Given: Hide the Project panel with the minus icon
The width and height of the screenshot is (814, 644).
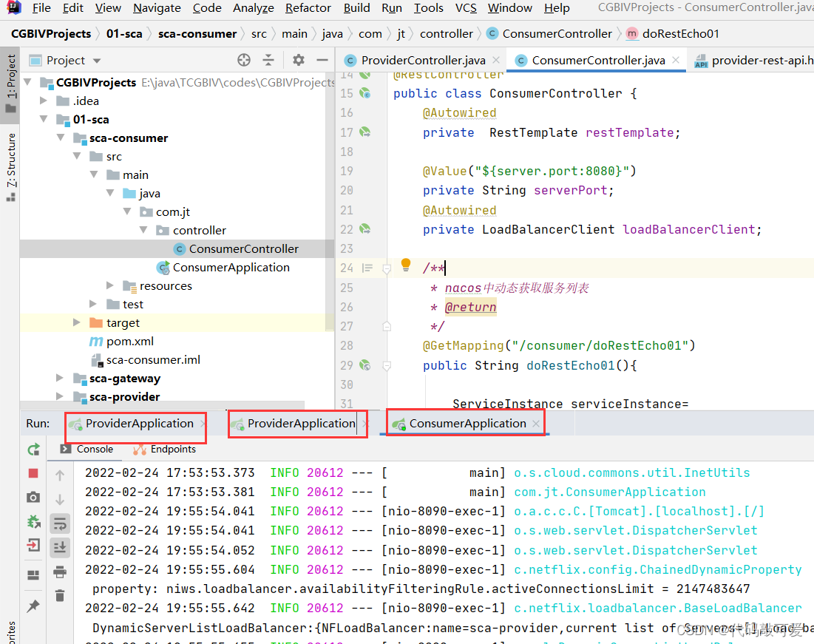Looking at the screenshot, I should point(322,60).
